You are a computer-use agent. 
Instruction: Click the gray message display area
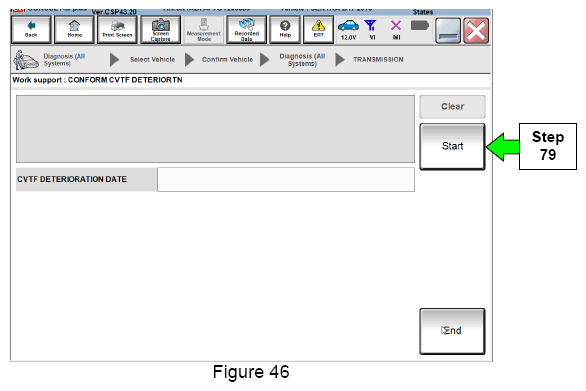(x=215, y=129)
